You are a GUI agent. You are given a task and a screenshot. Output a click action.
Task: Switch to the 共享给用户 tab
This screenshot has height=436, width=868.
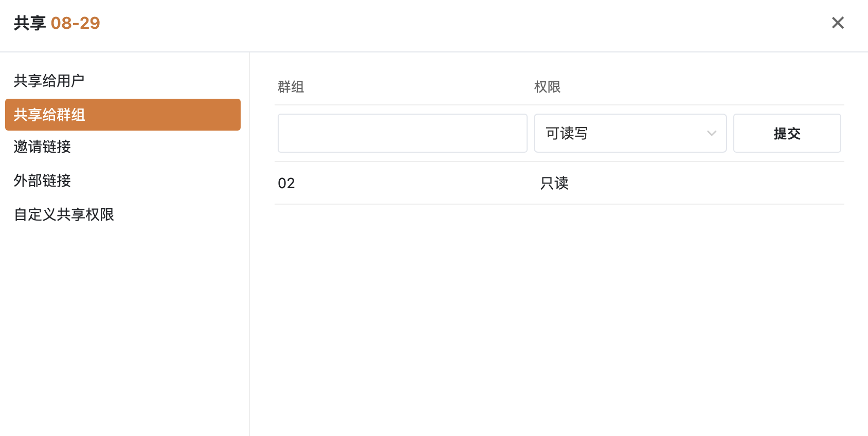point(49,81)
